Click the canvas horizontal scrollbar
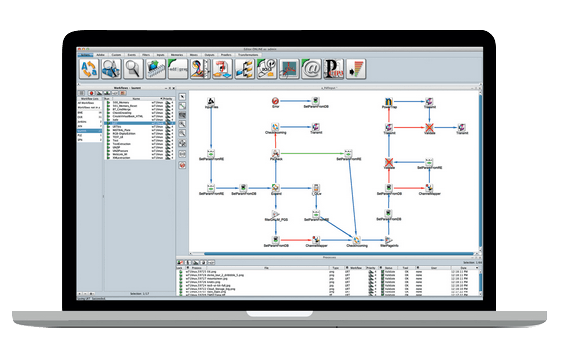This screenshot has width=561, height=363. [333, 254]
